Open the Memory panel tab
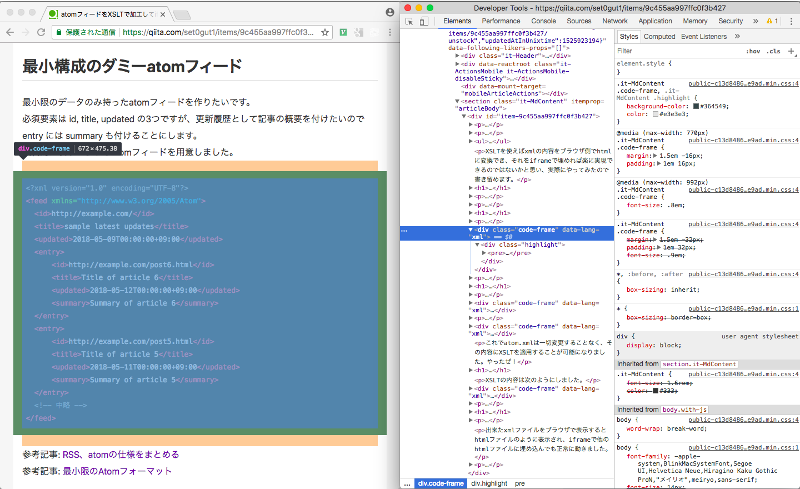This screenshot has width=800, height=489. (695, 21)
